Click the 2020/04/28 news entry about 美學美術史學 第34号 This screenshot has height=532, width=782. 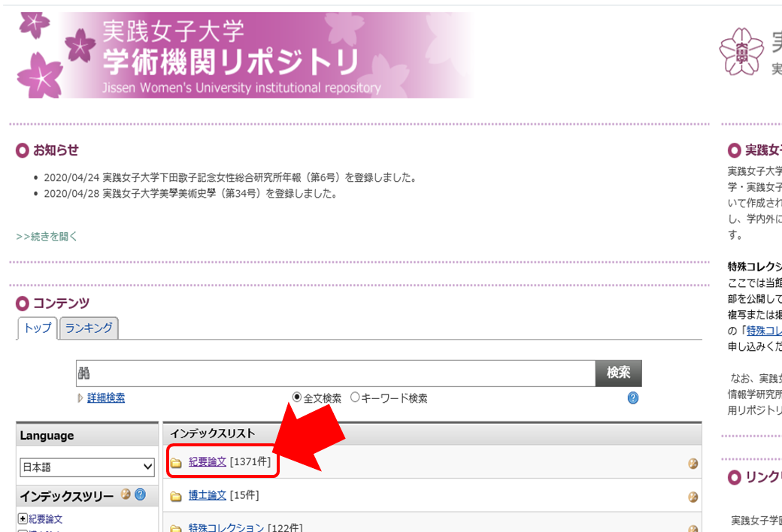coord(191,193)
